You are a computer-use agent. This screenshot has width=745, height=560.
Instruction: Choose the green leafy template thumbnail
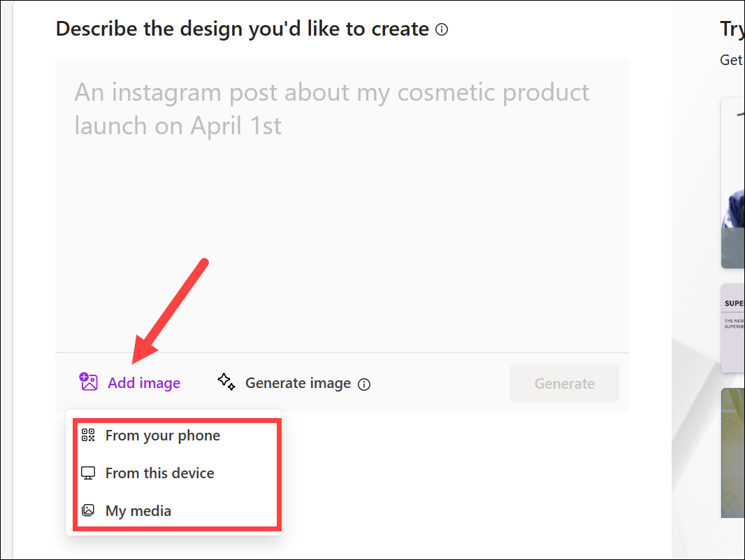(x=732, y=452)
